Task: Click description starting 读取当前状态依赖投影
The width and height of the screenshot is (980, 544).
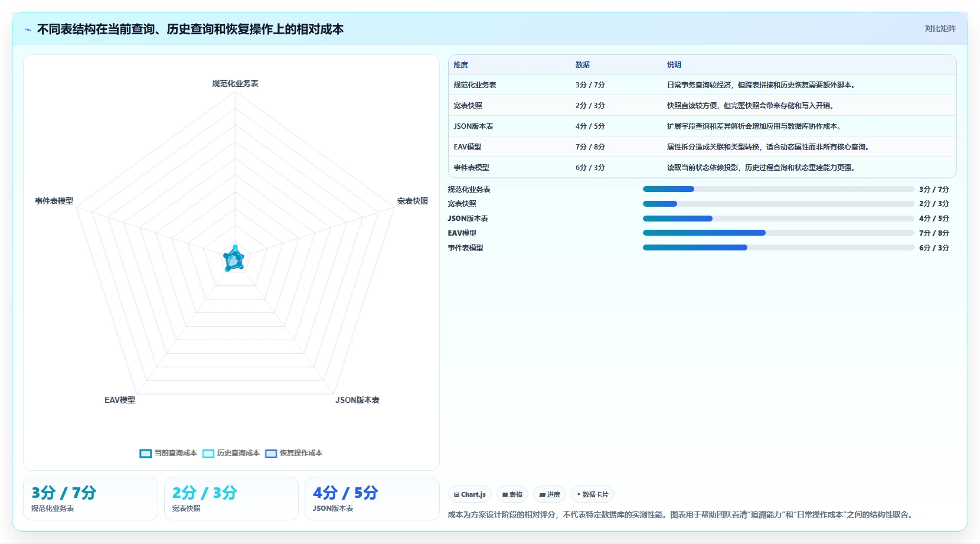Action: 762,168
